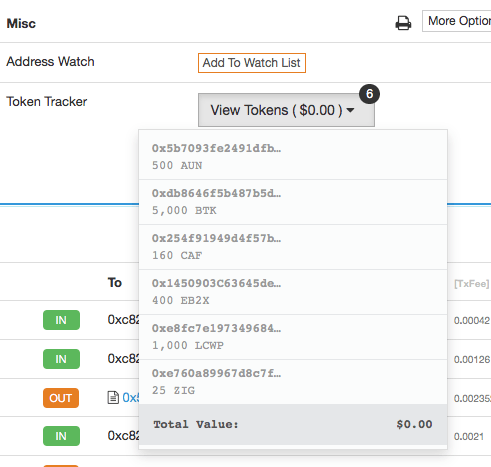Image resolution: width=491 pixels, height=467 pixels.
Task: Collapse the View Tokens dropdown button
Action: 286,110
